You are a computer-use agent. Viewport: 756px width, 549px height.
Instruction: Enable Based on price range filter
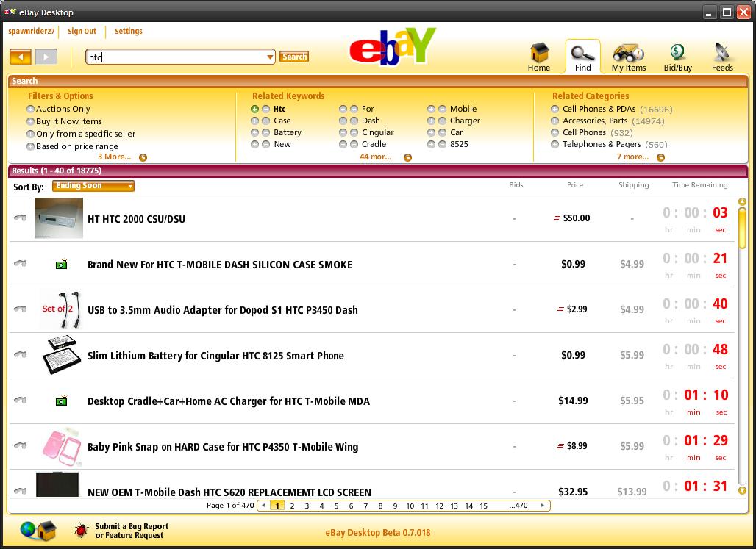[30, 146]
